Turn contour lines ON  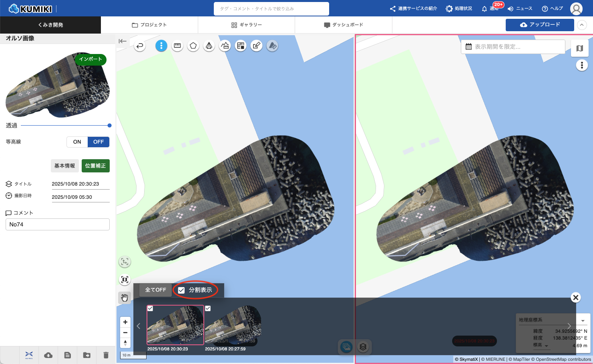77,142
